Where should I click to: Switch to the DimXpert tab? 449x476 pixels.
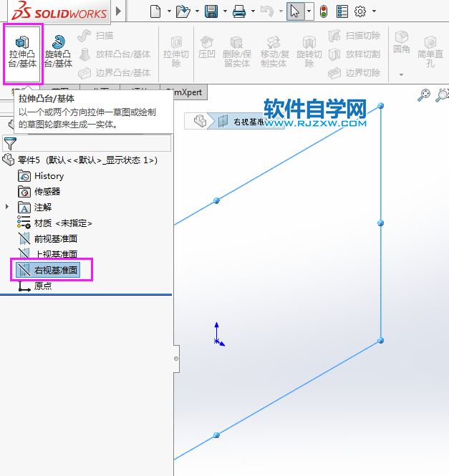coord(185,92)
